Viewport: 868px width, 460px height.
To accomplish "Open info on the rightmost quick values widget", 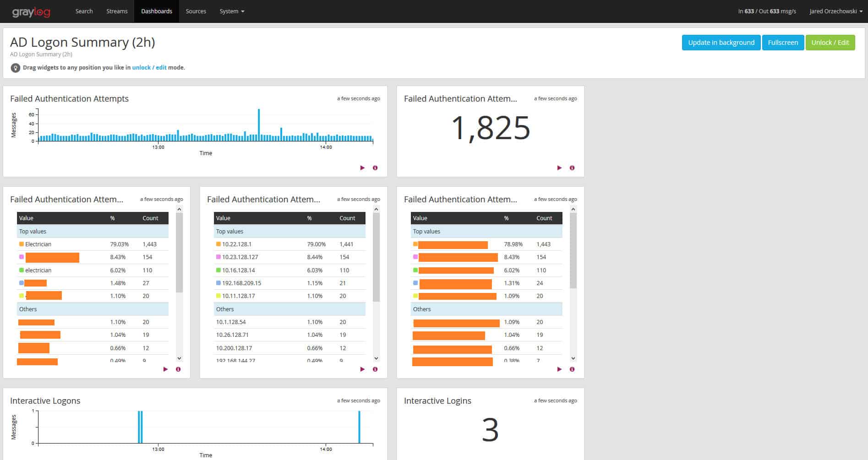I will 572,369.
